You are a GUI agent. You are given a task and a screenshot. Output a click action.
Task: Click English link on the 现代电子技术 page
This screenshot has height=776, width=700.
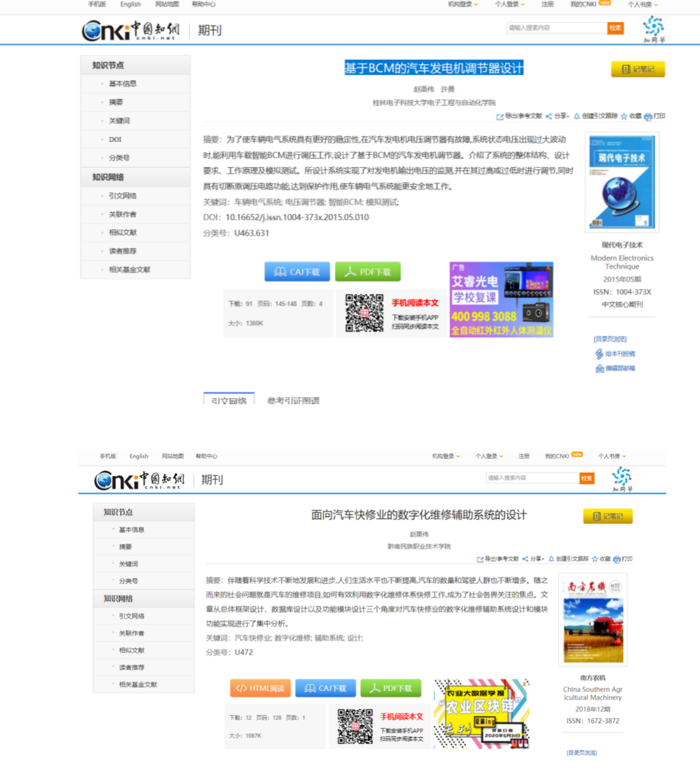tap(130, 4)
